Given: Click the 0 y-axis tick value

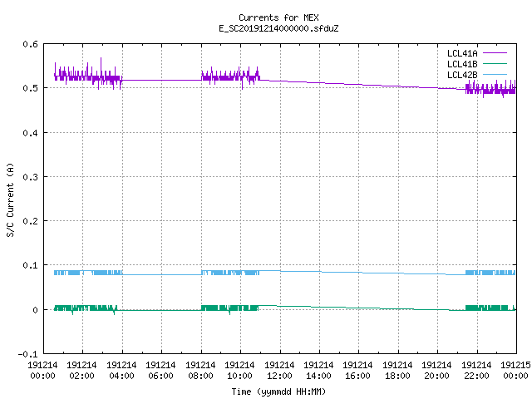Looking at the screenshot, I should click(35, 310).
